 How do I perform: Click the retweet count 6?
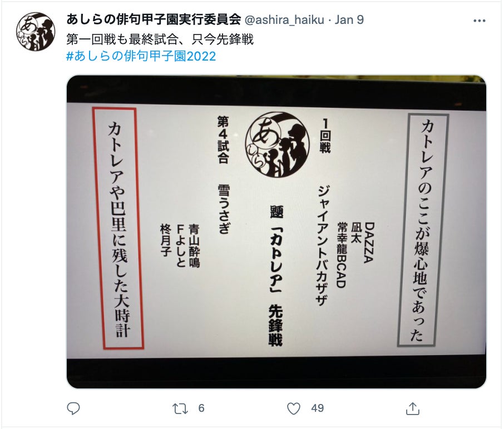[201, 408]
